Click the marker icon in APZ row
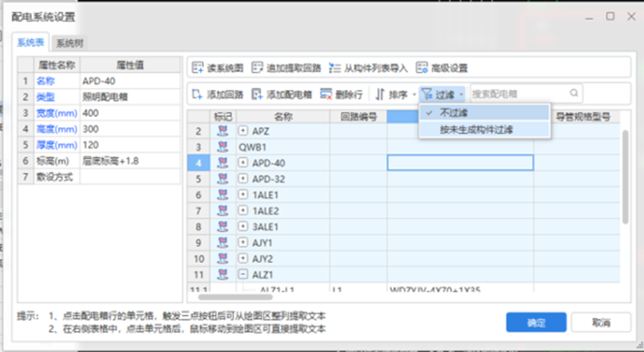The height and width of the screenshot is (352, 644). tap(223, 131)
